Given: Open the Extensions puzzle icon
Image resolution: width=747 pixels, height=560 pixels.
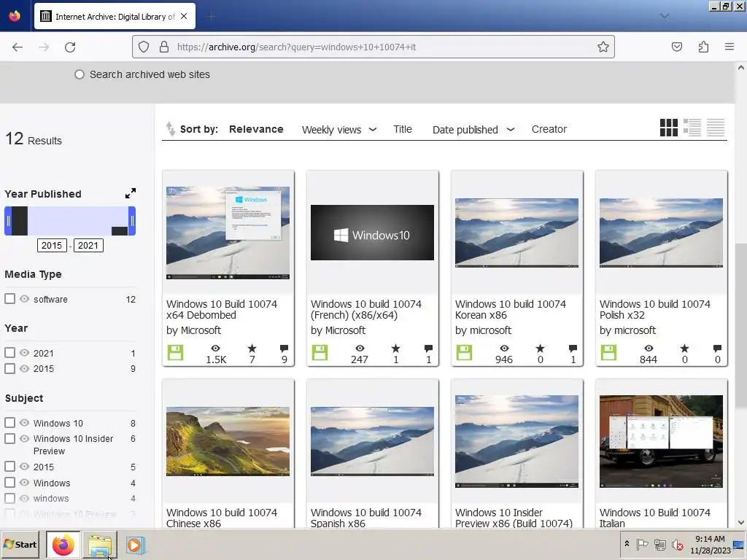Looking at the screenshot, I should coord(703,47).
